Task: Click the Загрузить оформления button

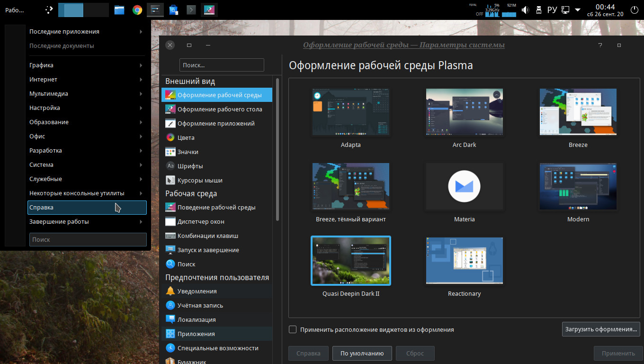Action: pyautogui.click(x=601, y=329)
